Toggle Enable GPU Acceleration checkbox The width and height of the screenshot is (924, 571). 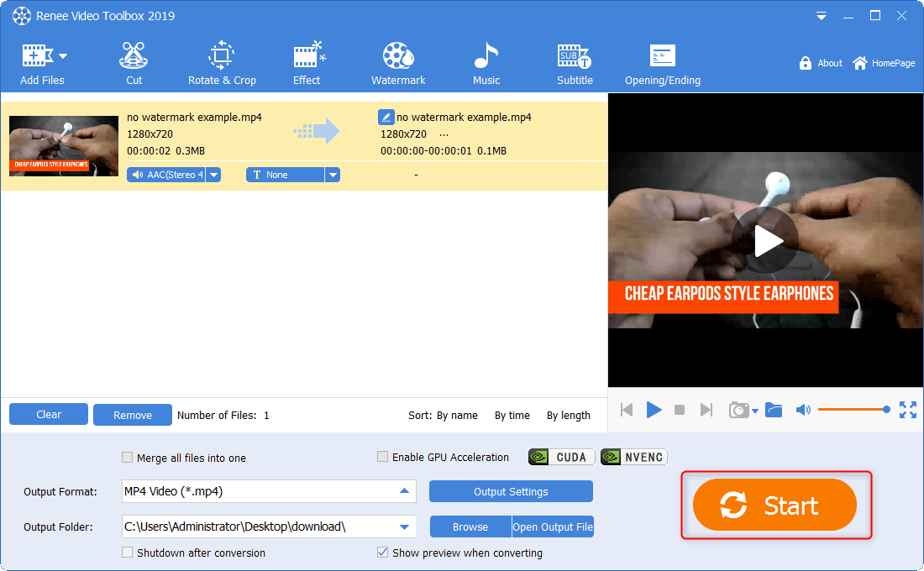[383, 457]
